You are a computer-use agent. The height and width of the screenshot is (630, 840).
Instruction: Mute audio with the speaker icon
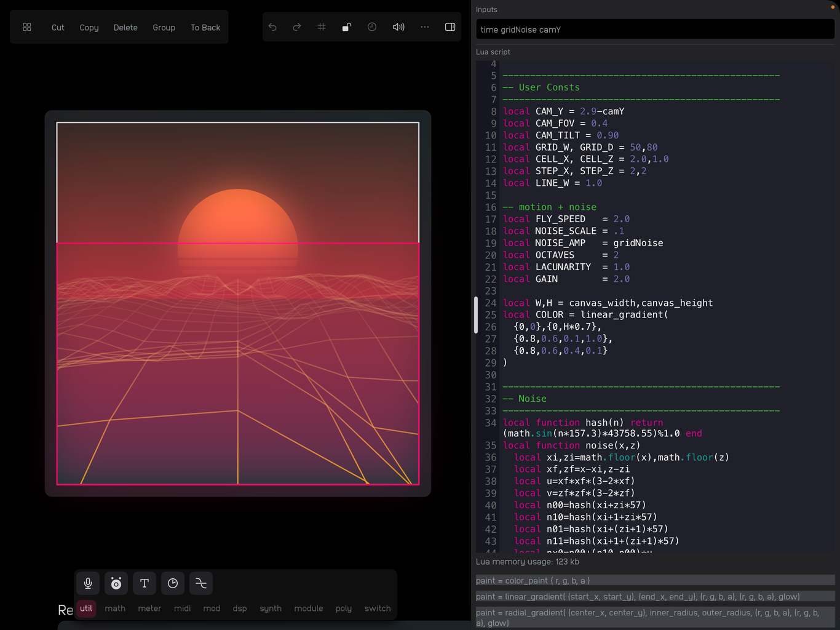click(x=398, y=26)
